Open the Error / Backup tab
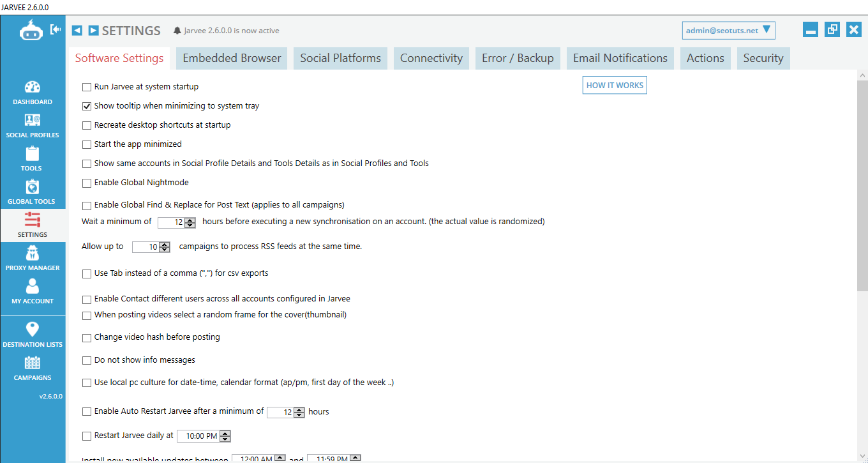This screenshot has width=868, height=463. click(x=518, y=58)
